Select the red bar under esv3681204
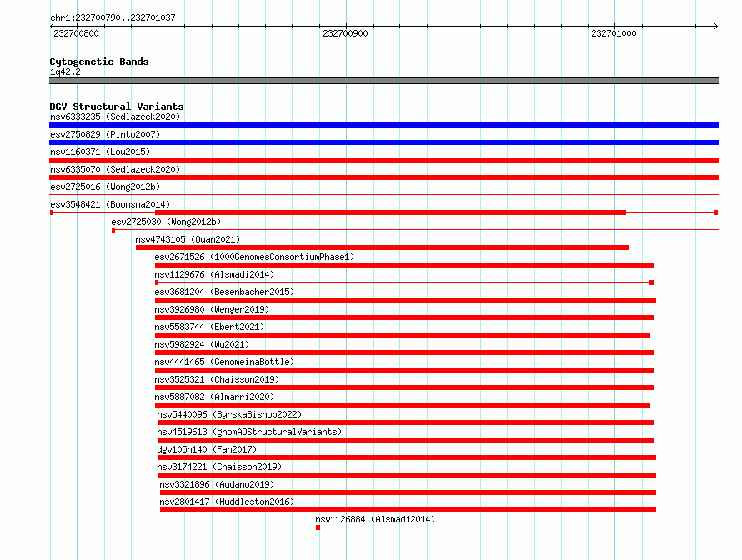Screen dimensions: 742x560 coord(405,300)
